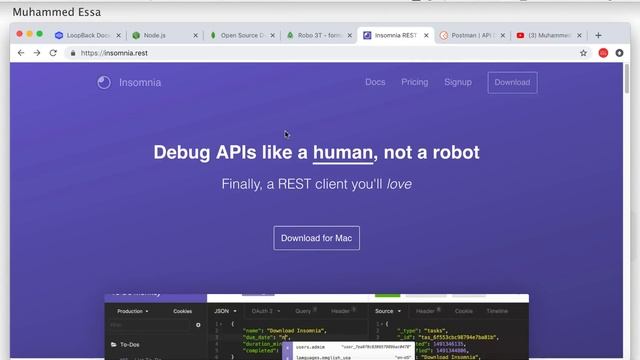Close the LoopBack Docs tab

coord(118,36)
